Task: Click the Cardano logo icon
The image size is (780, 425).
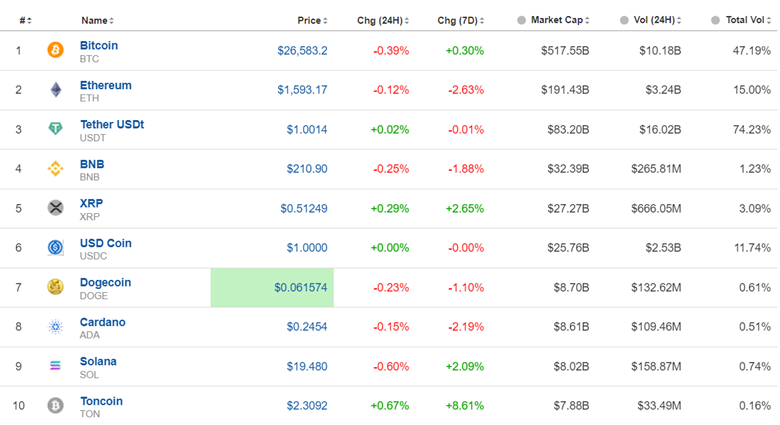Action: point(55,326)
